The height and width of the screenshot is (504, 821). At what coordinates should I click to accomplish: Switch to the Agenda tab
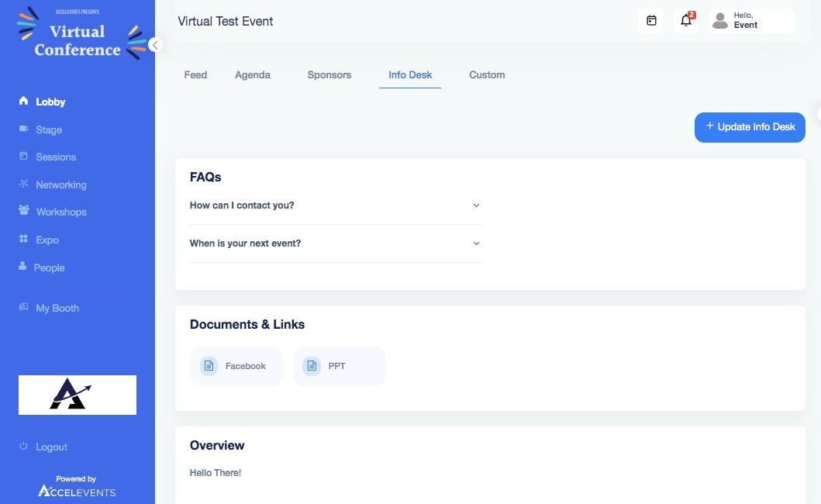click(253, 75)
